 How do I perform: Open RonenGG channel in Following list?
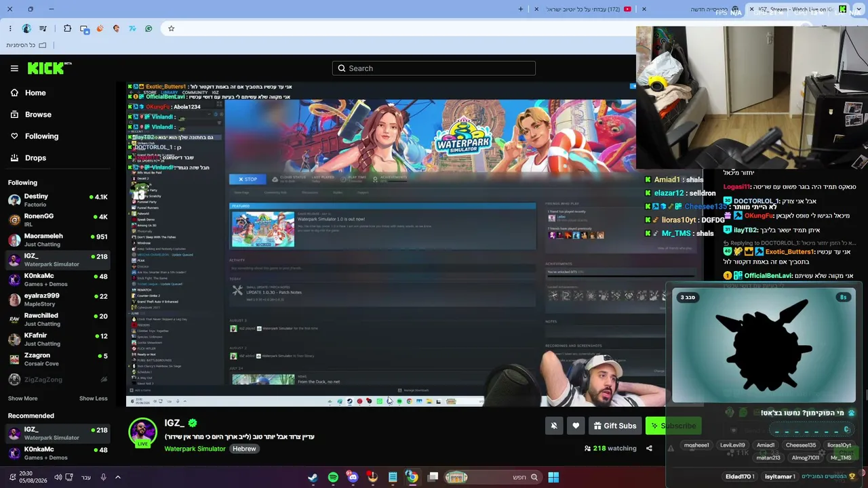click(58, 220)
